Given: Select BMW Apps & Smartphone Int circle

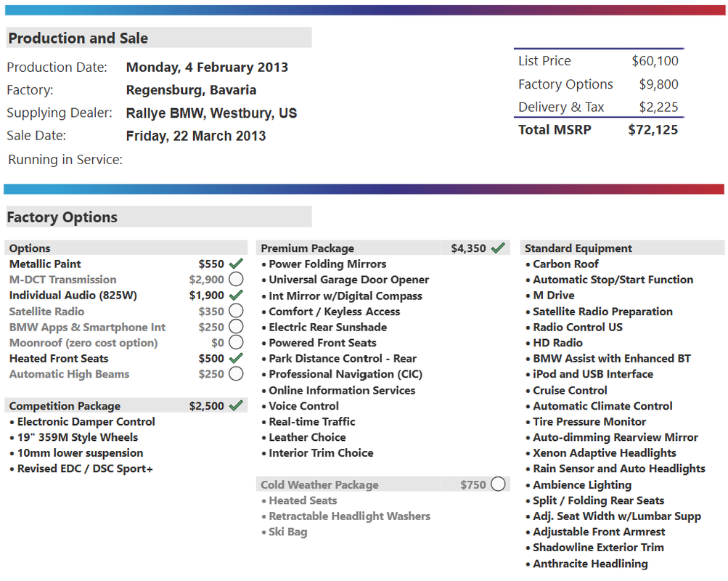Looking at the screenshot, I should tap(237, 327).
